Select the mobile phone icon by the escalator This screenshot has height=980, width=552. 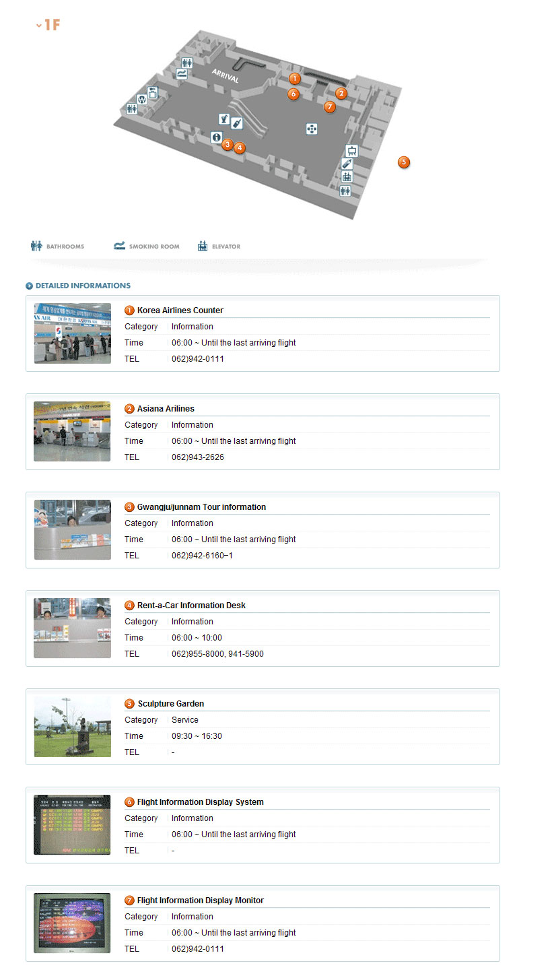pos(237,123)
